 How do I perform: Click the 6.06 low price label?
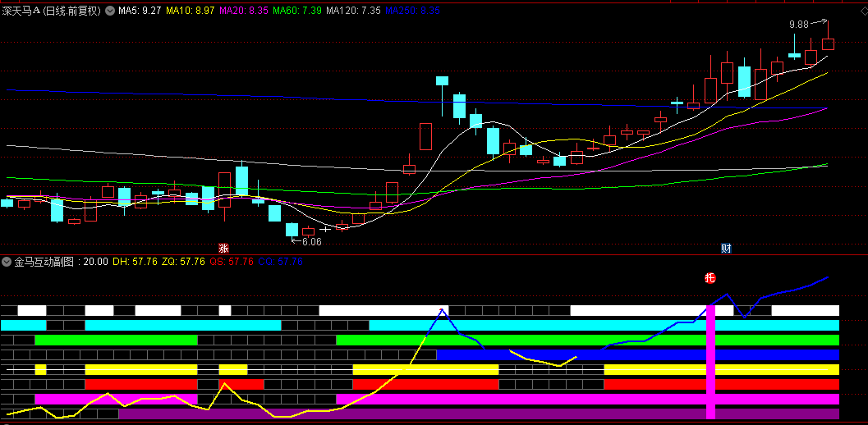312,242
